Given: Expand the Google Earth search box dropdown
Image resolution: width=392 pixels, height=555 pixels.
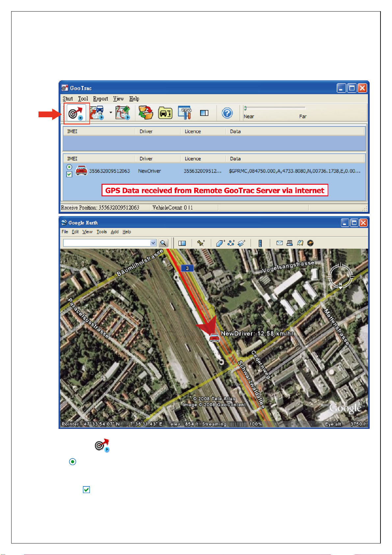Looking at the screenshot, I should [153, 243].
